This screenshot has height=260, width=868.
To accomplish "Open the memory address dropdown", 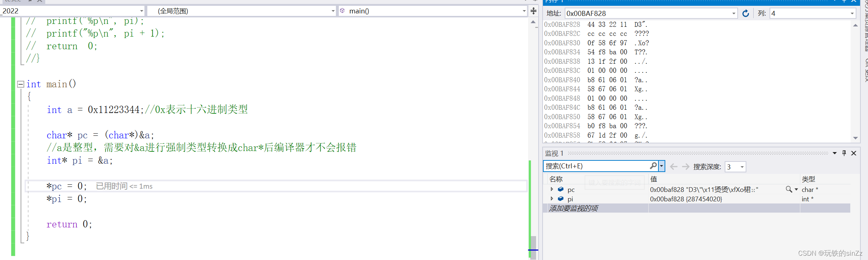I will click(734, 13).
